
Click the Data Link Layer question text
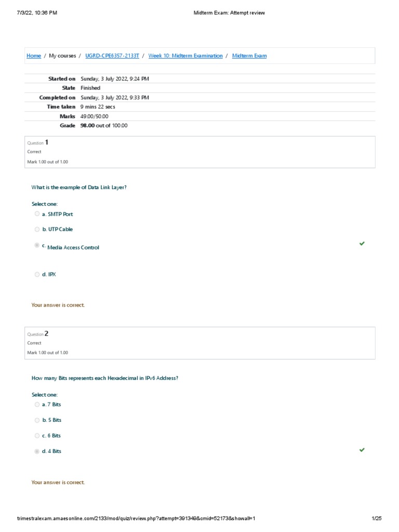[x=79, y=188]
